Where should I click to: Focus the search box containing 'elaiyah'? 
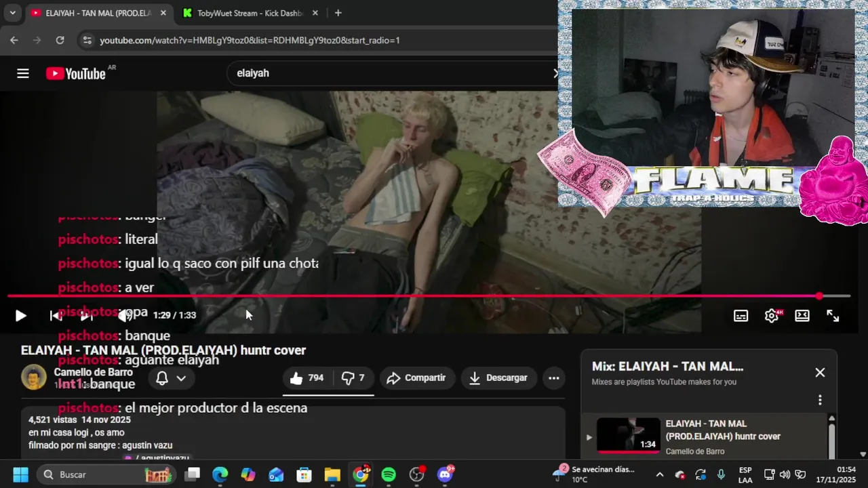392,73
